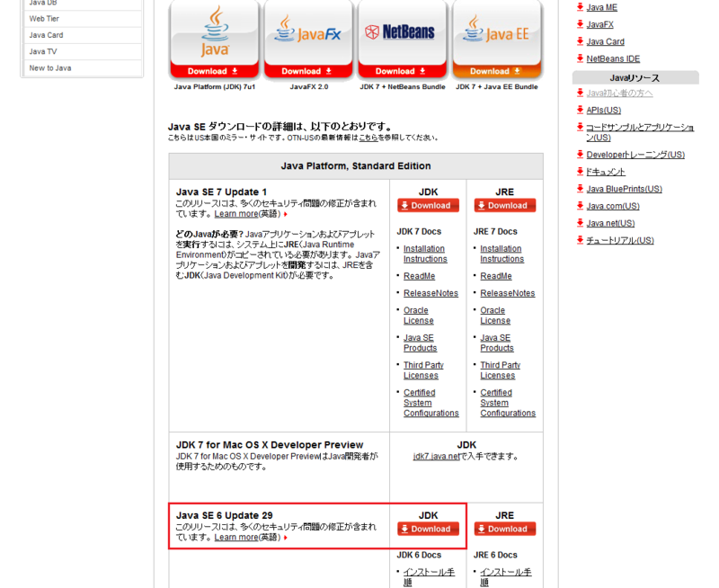Open New to Java sidebar item
Image resolution: width=719 pixels, height=588 pixels.
pos(83,68)
